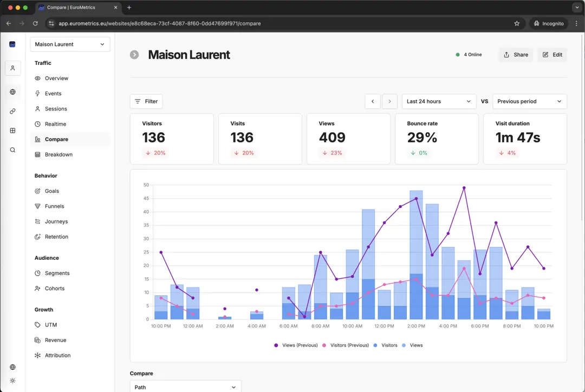The height and width of the screenshot is (392, 585).
Task: Open the Attribution report
Action: (x=70, y=355)
